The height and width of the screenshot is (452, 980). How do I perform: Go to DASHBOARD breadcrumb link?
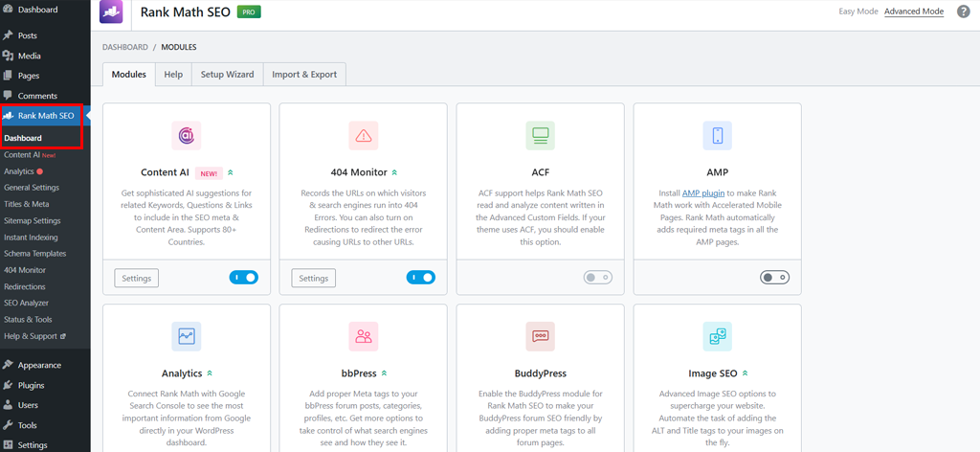125,47
